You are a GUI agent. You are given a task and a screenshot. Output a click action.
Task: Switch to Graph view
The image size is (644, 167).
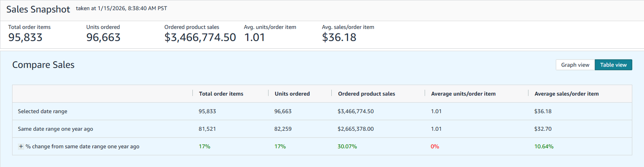coord(575,65)
